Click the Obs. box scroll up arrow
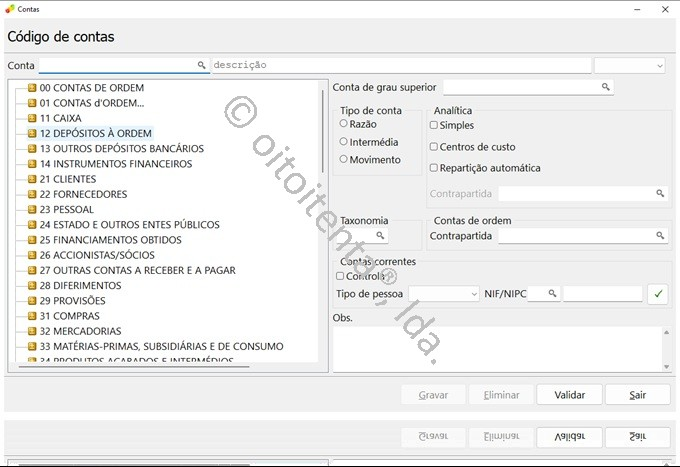This screenshot has width=680, height=467. tap(667, 332)
